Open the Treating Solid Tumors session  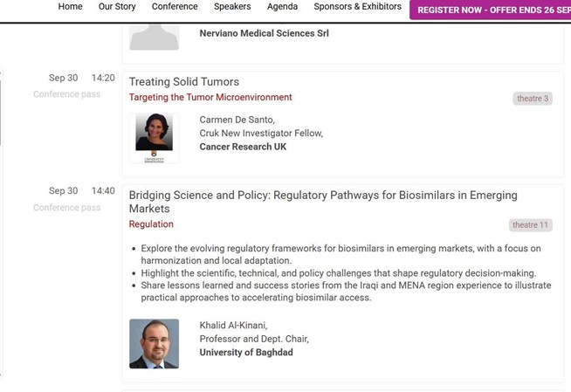(183, 82)
